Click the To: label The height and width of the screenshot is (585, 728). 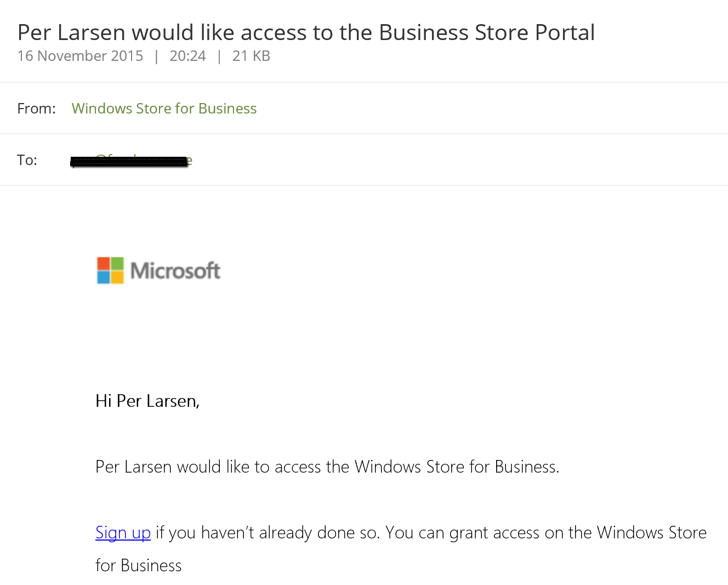point(27,160)
